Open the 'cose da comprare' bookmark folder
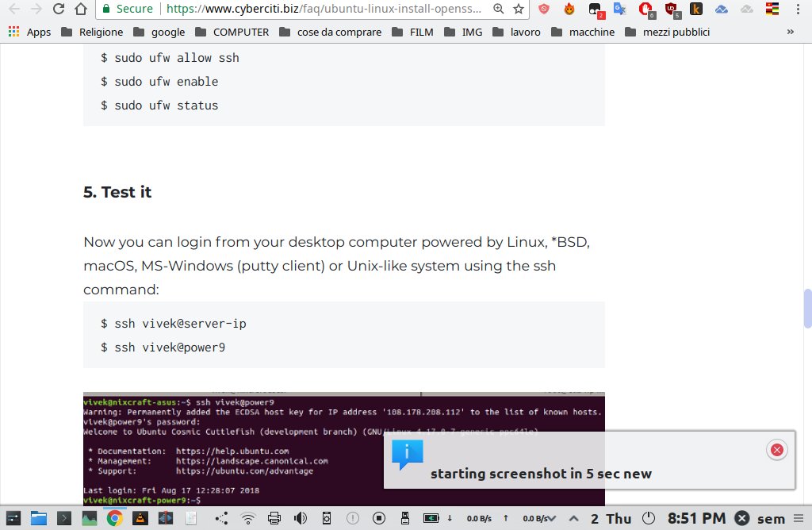812x530 pixels. click(x=331, y=32)
